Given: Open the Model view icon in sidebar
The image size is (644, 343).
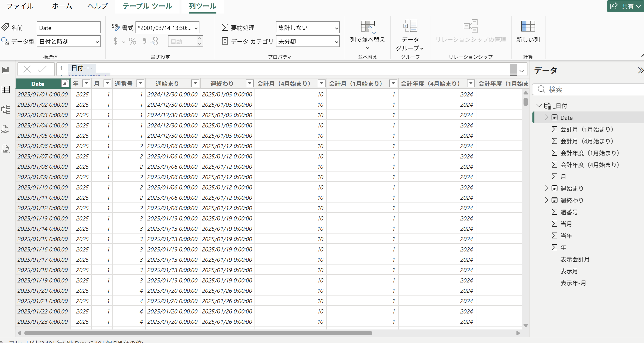Looking at the screenshot, I should point(5,109).
